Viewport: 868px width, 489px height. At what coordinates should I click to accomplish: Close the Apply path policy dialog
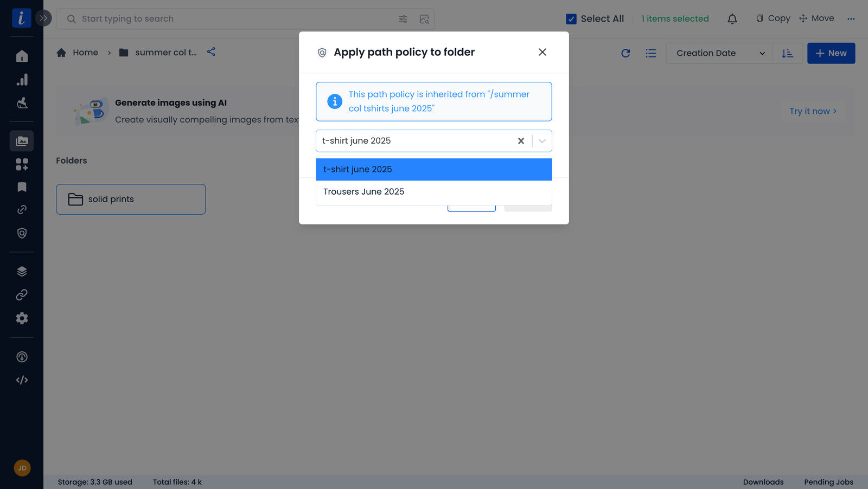click(542, 52)
